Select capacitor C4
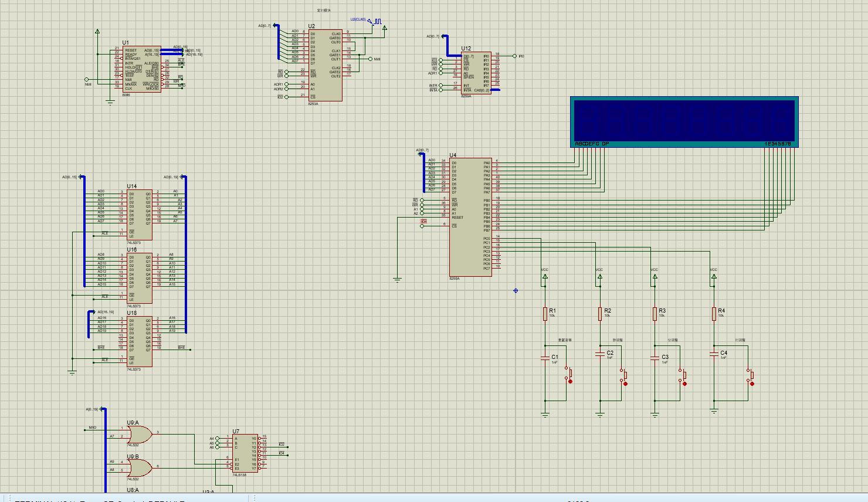 714,355
